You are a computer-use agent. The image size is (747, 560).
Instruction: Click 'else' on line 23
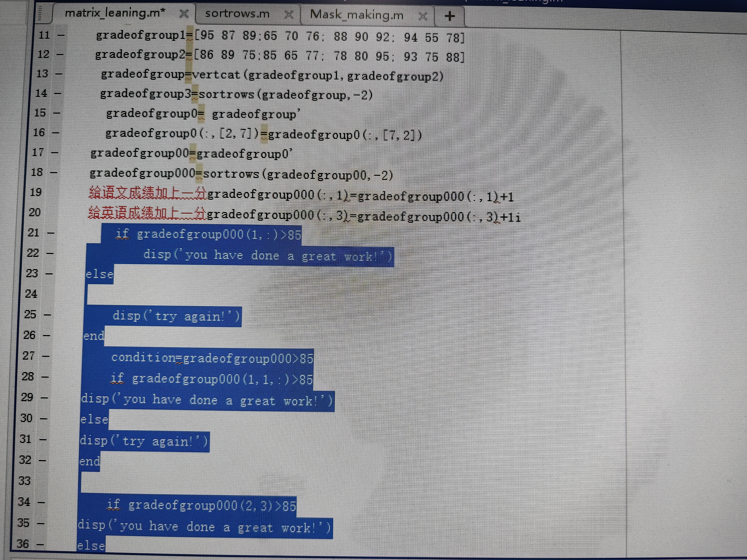(x=99, y=274)
